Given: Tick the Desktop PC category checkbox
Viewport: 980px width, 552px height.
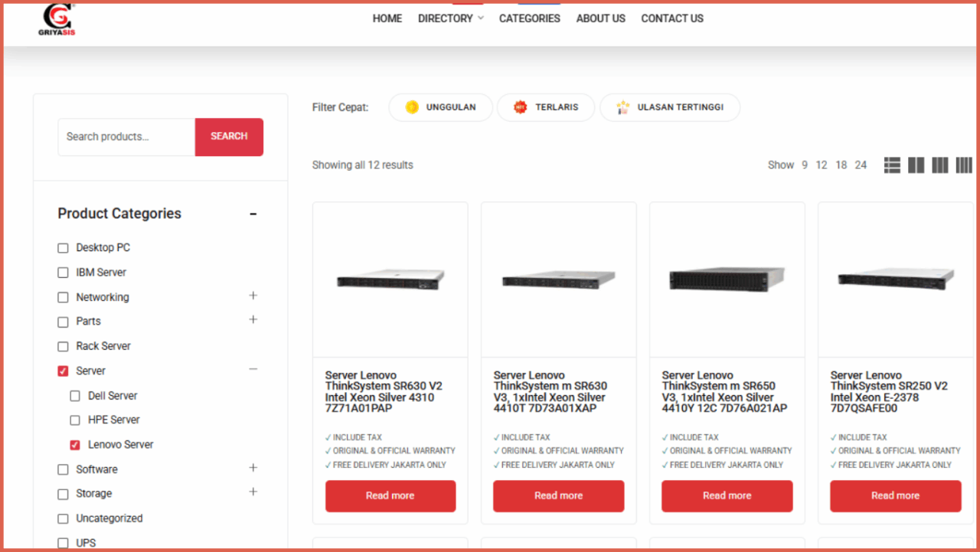Looking at the screenshot, I should click(63, 248).
